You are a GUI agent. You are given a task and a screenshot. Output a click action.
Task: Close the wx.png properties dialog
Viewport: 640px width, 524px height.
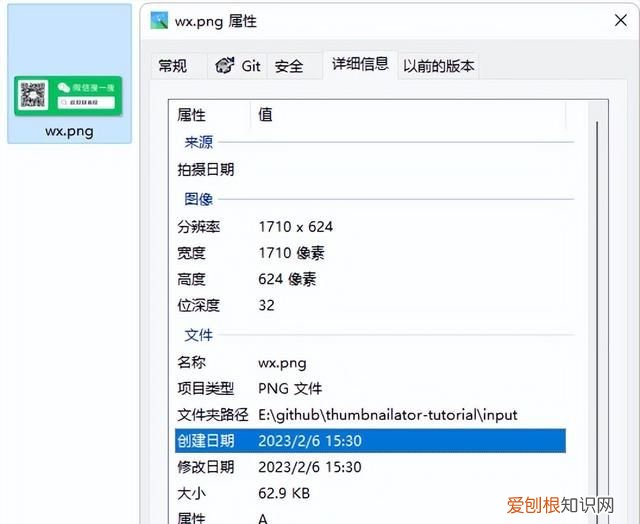point(621,20)
